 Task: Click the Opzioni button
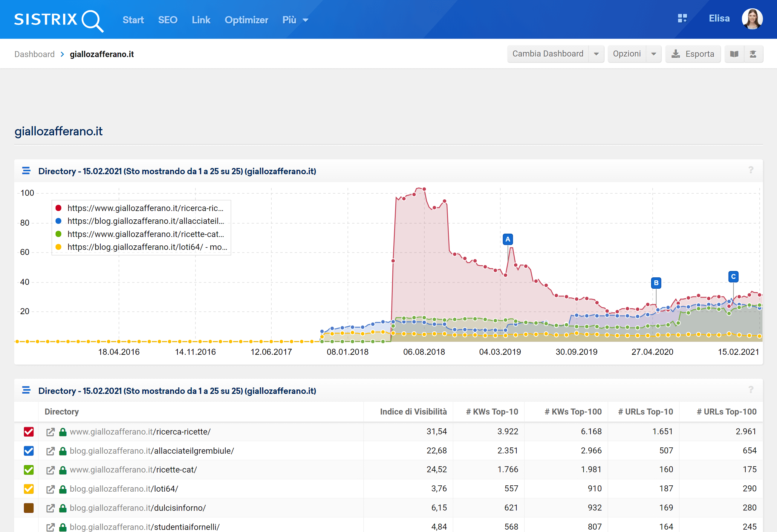[x=627, y=54]
